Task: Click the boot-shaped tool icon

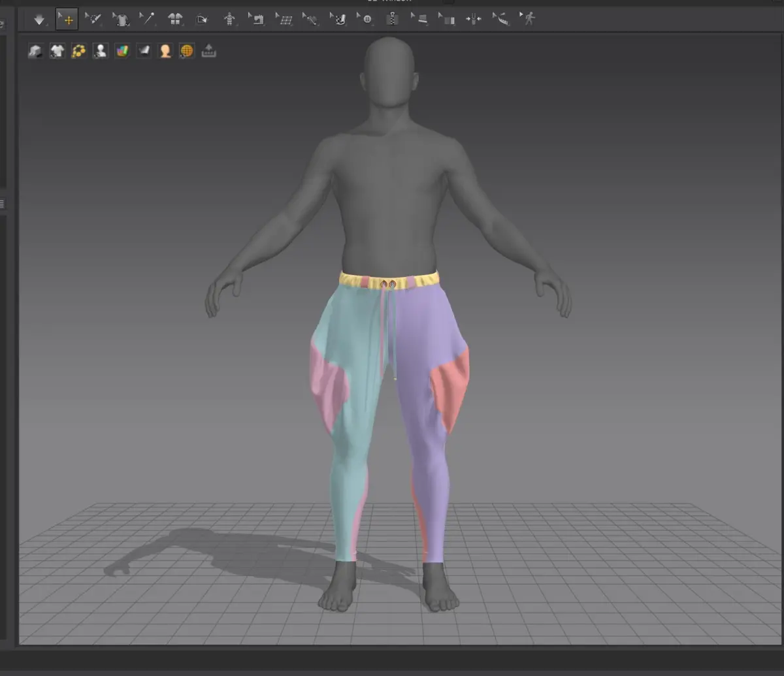Action: (x=338, y=20)
